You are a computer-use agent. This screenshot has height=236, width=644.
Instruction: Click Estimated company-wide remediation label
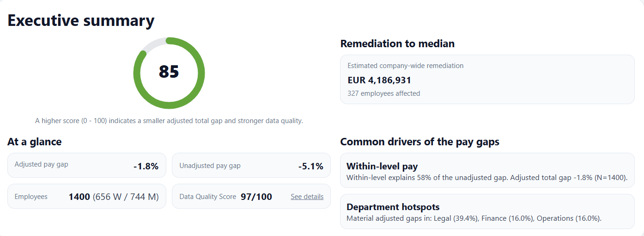pos(405,66)
